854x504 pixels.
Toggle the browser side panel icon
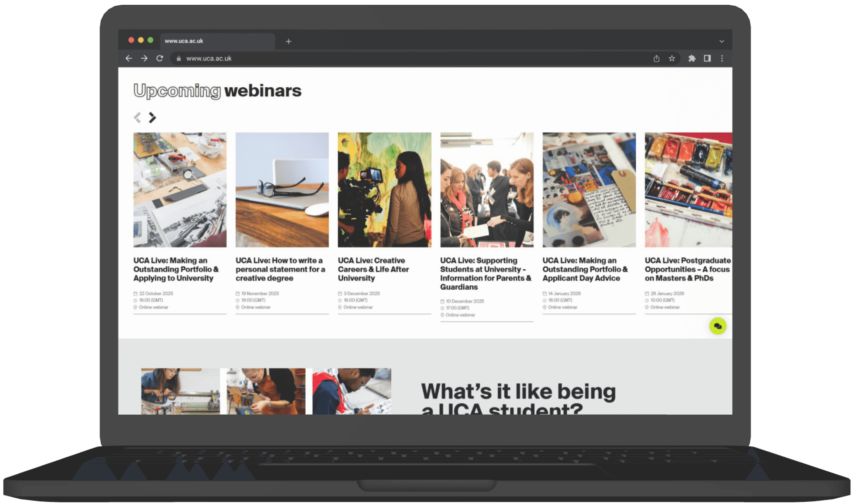[707, 58]
